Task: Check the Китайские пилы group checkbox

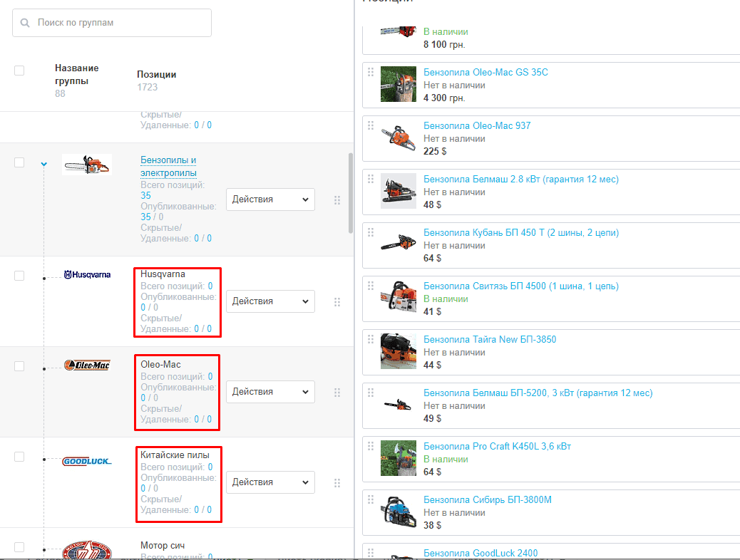Action: pos(19,457)
